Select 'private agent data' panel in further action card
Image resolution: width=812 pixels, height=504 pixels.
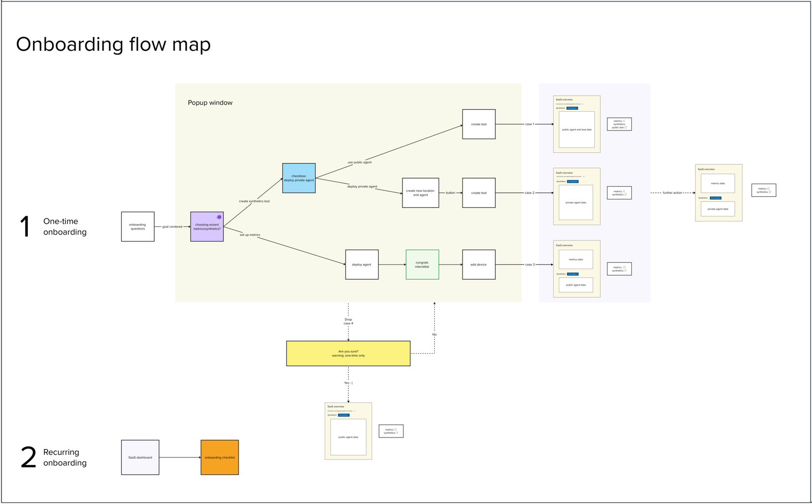tap(718, 209)
